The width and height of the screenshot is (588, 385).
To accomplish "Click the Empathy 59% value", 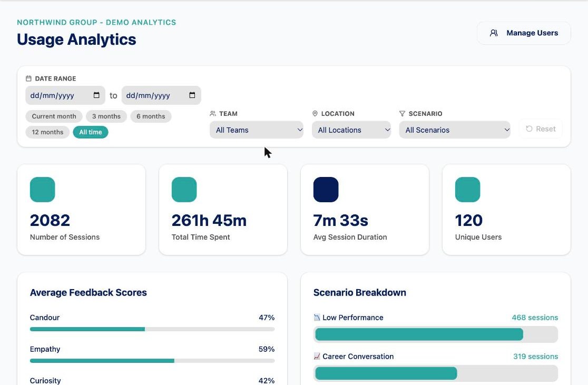I will (x=267, y=349).
